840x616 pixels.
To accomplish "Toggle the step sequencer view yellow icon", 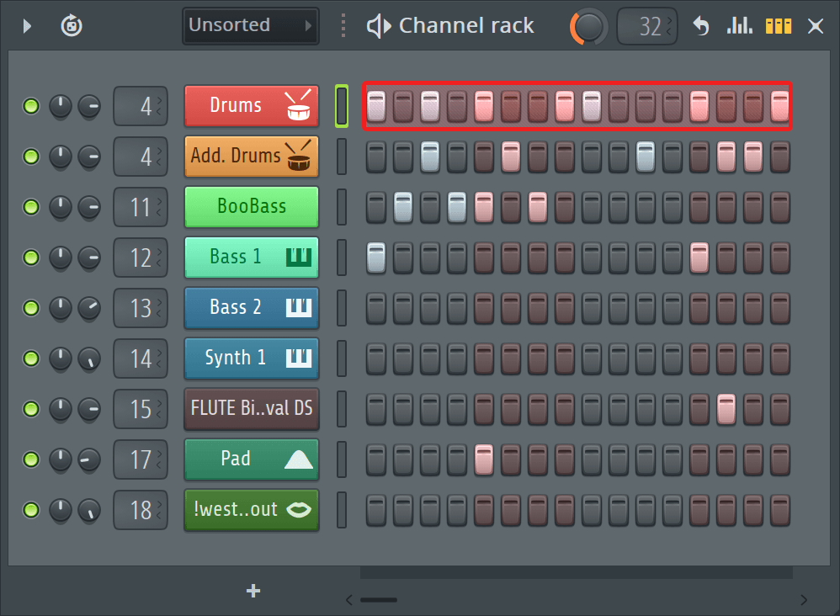I will click(x=779, y=26).
